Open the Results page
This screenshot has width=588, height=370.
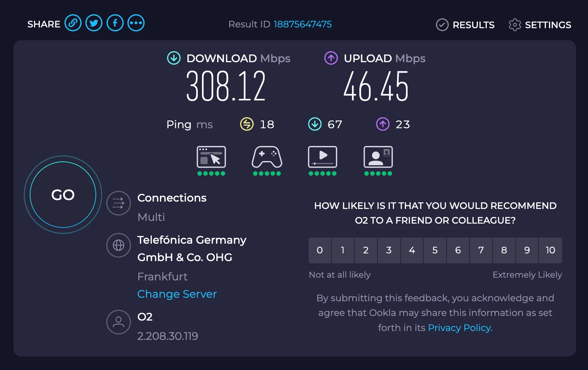click(466, 25)
